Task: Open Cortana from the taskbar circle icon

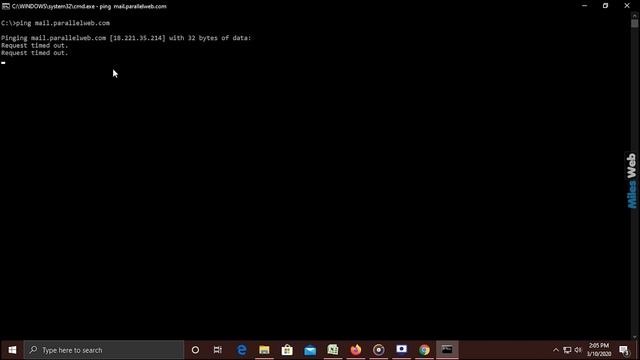Action: (x=195, y=350)
